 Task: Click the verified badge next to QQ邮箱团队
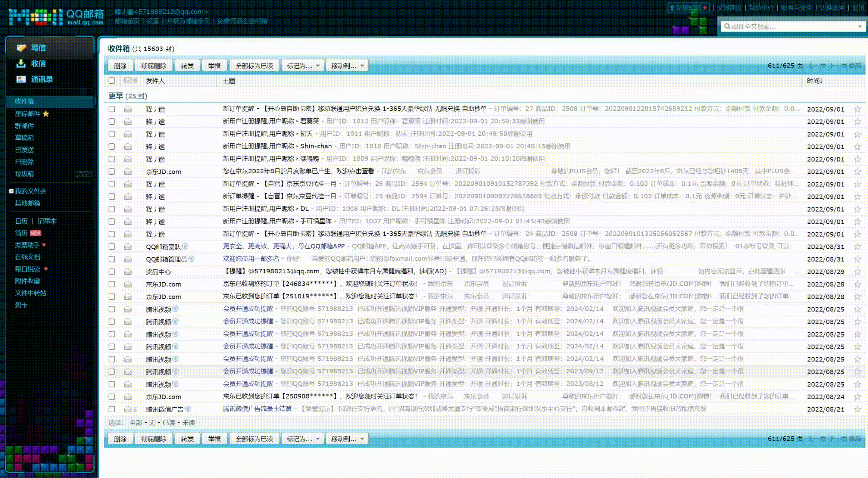tap(185, 247)
